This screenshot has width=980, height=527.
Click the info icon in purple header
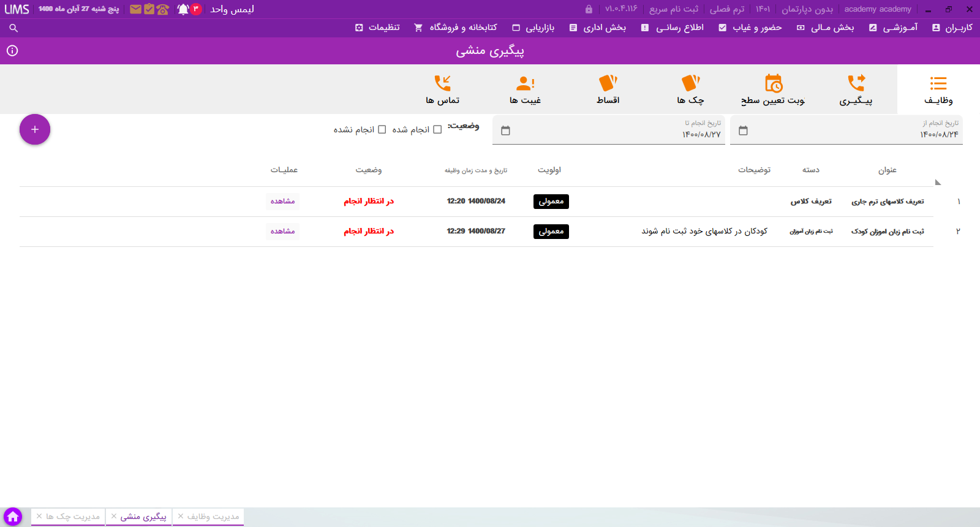pos(12,51)
